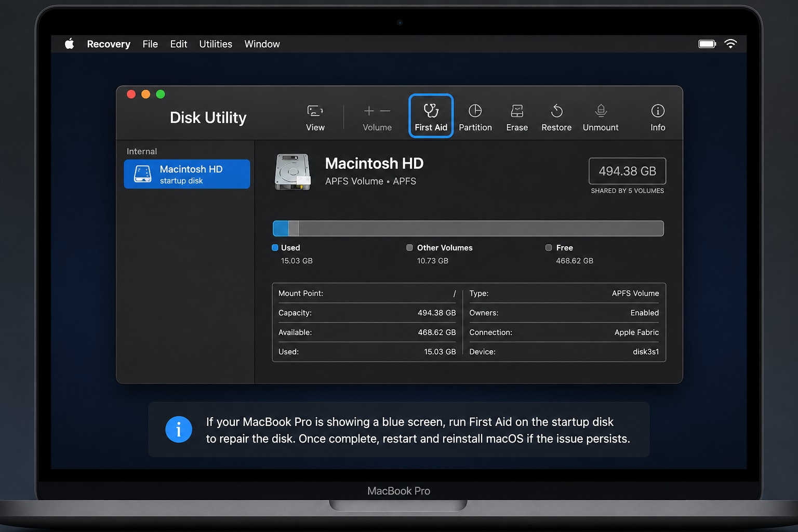Select the Erase tool
This screenshot has width=798, height=532.
click(x=517, y=118)
